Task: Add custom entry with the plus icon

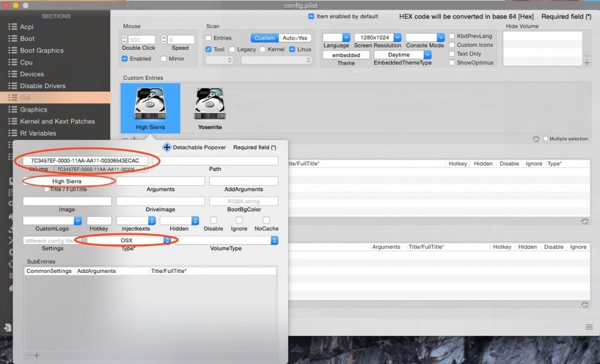Action: pyautogui.click(x=134, y=139)
